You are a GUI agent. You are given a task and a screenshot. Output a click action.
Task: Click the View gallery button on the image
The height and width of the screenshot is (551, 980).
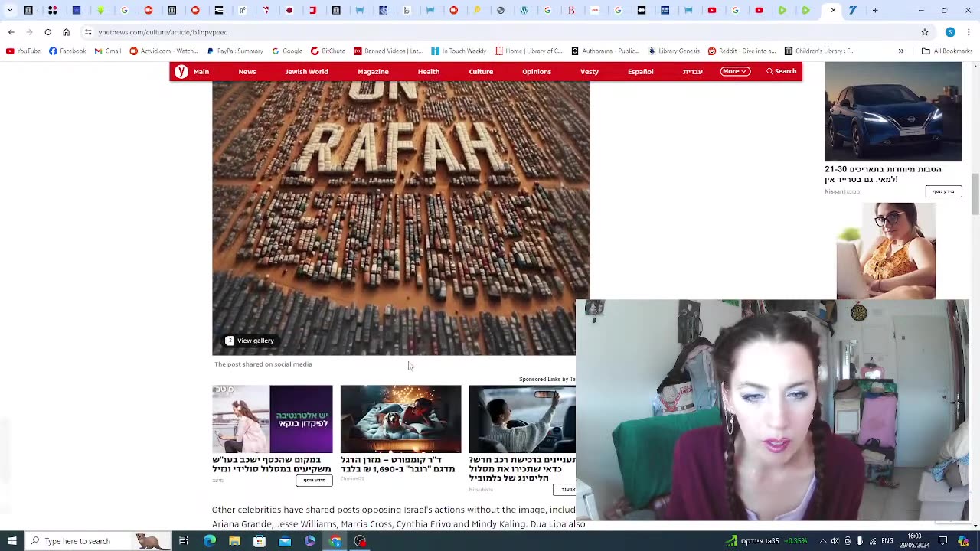click(250, 341)
